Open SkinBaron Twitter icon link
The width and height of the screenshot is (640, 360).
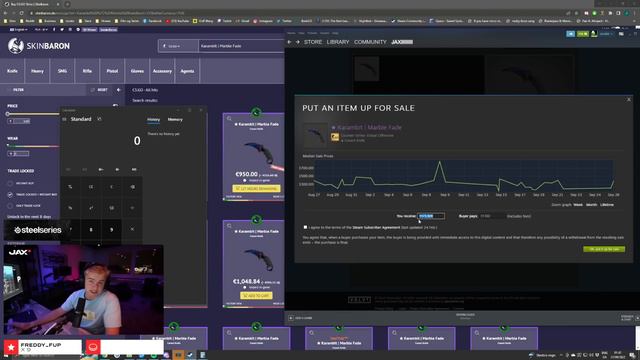click(x=62, y=30)
